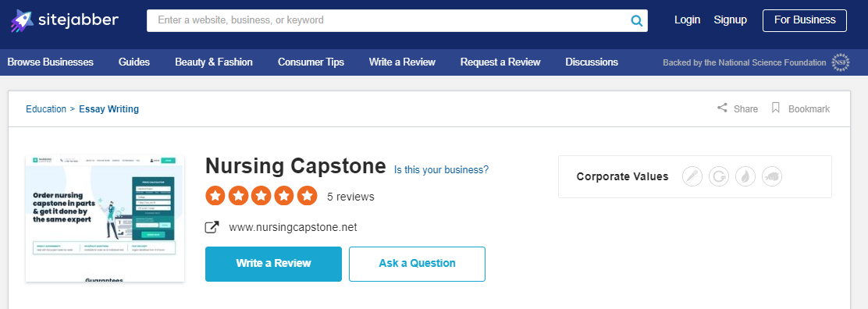Click the turtle corporate value icon
The width and height of the screenshot is (868, 309).
coord(772,176)
